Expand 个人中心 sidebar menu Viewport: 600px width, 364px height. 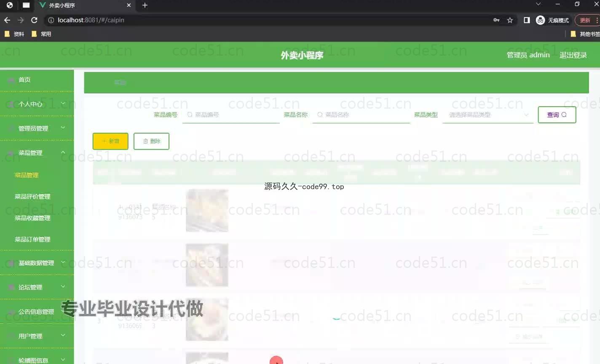click(37, 104)
